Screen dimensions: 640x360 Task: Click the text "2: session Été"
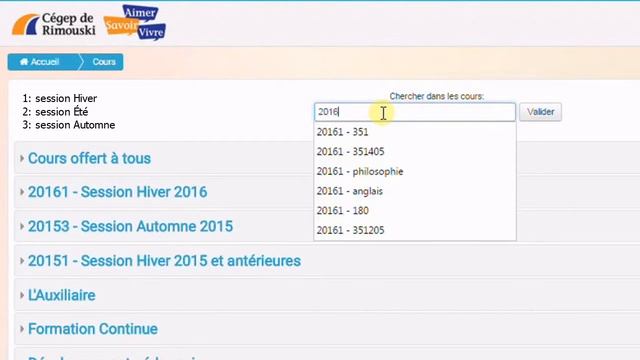click(x=55, y=111)
